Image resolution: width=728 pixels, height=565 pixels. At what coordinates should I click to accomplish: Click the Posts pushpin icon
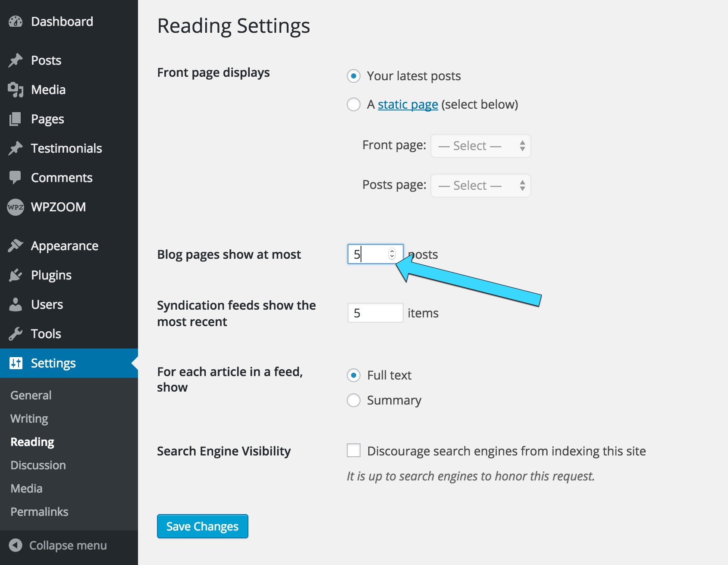(16, 60)
